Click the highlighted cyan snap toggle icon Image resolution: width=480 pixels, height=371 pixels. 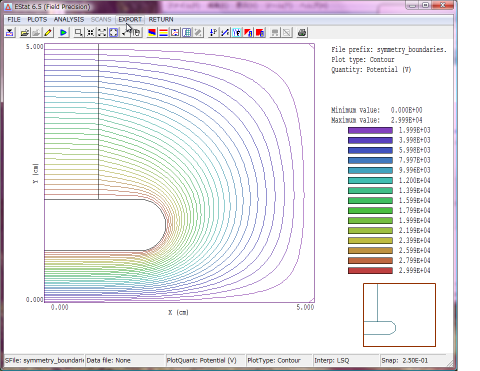coord(237,33)
